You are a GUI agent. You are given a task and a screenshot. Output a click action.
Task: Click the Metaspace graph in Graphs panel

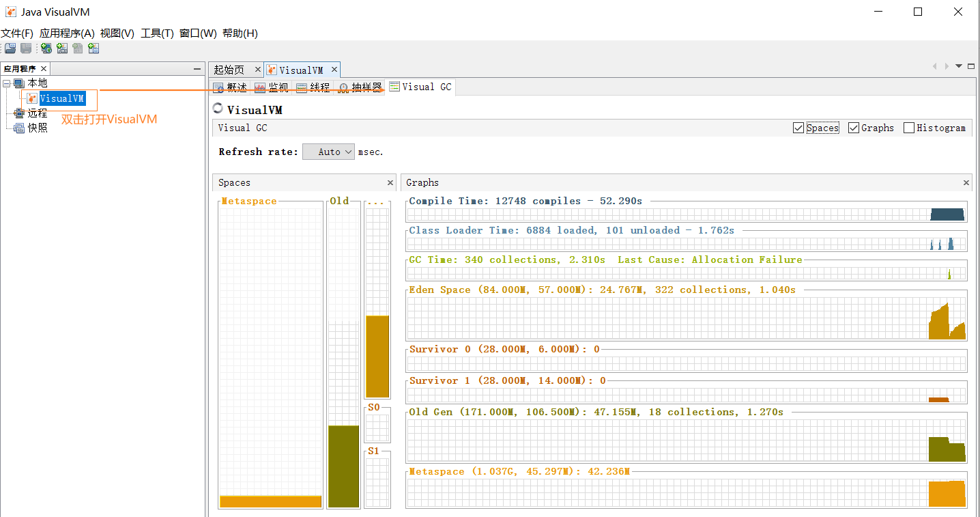coord(687,492)
